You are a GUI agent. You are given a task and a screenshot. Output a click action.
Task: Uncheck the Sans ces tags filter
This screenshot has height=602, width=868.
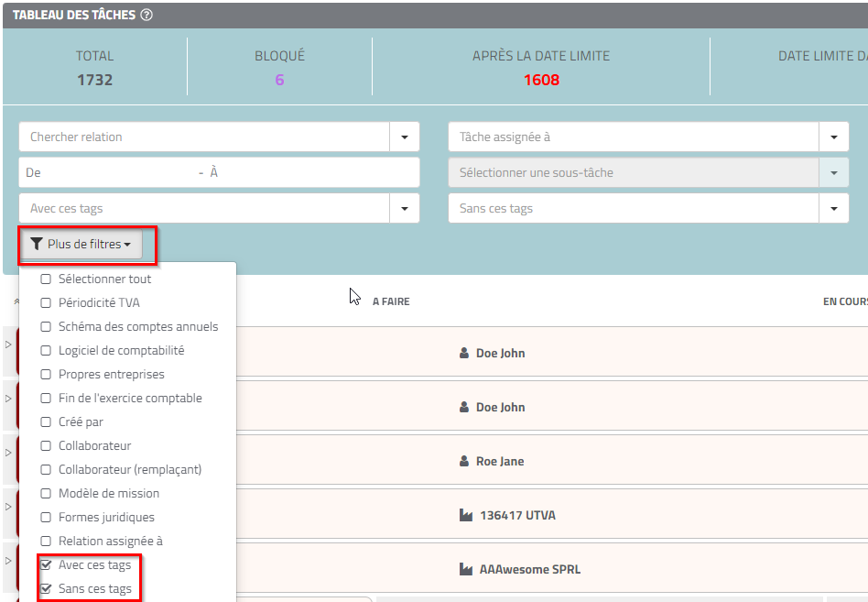tap(46, 589)
